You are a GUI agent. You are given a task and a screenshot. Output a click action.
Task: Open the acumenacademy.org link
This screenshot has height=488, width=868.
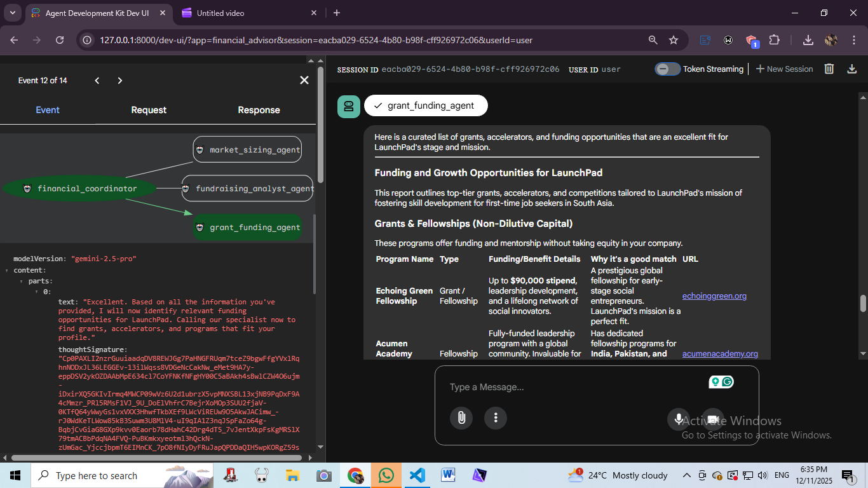pyautogui.click(x=720, y=354)
